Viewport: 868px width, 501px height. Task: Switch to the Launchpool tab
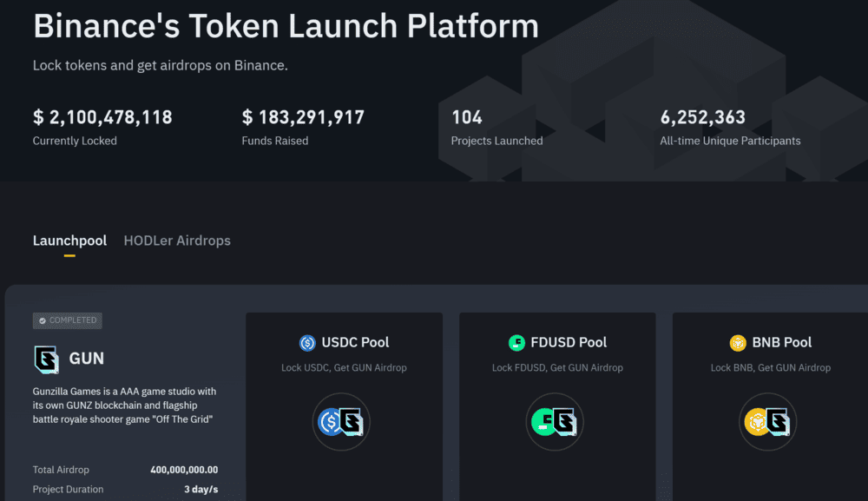(x=69, y=241)
